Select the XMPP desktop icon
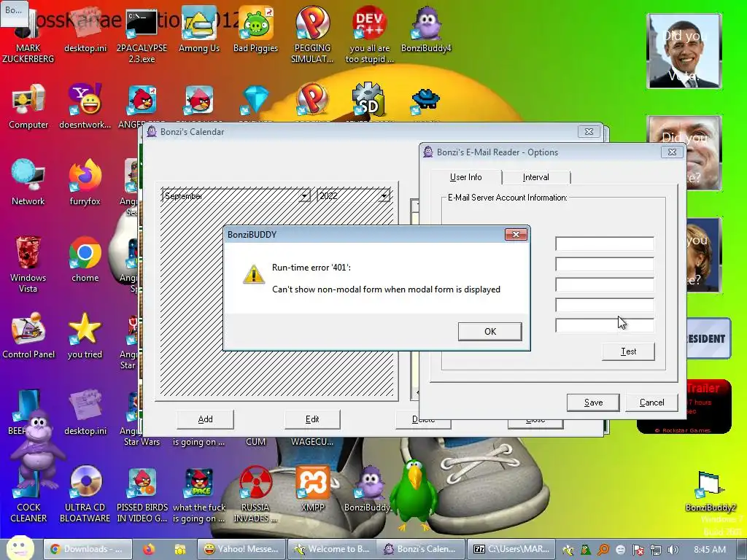The height and width of the screenshot is (560, 747). 312,489
